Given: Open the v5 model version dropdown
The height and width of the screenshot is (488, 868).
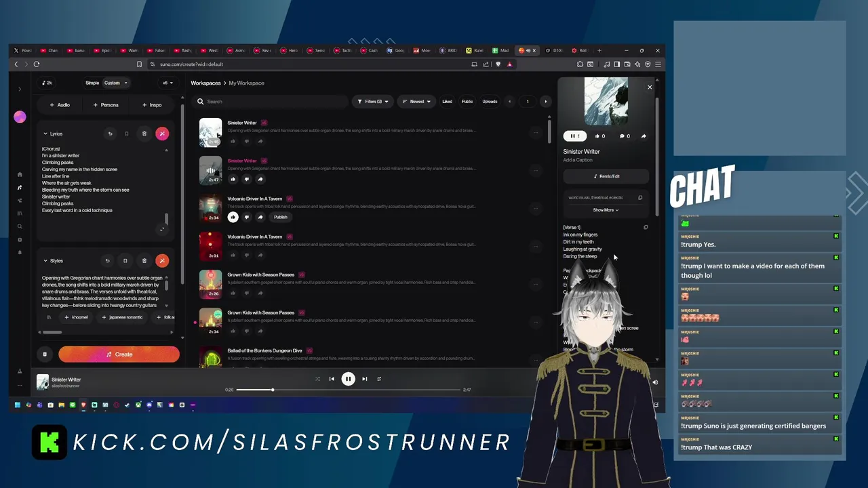Looking at the screenshot, I should pyautogui.click(x=167, y=83).
